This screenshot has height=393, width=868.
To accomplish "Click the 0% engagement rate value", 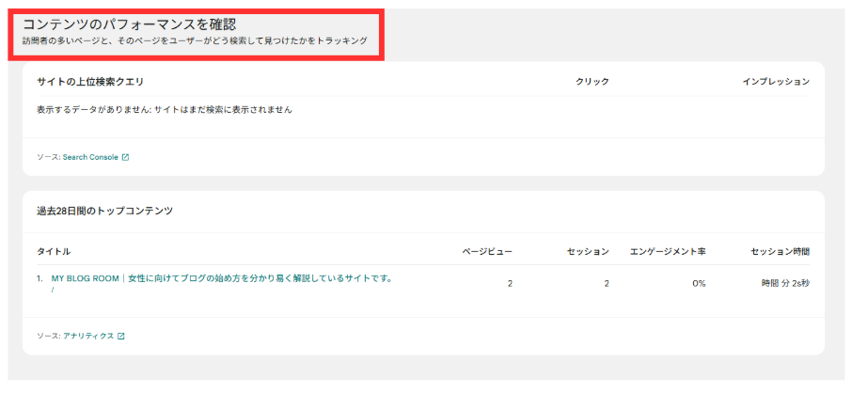I will tap(699, 283).
